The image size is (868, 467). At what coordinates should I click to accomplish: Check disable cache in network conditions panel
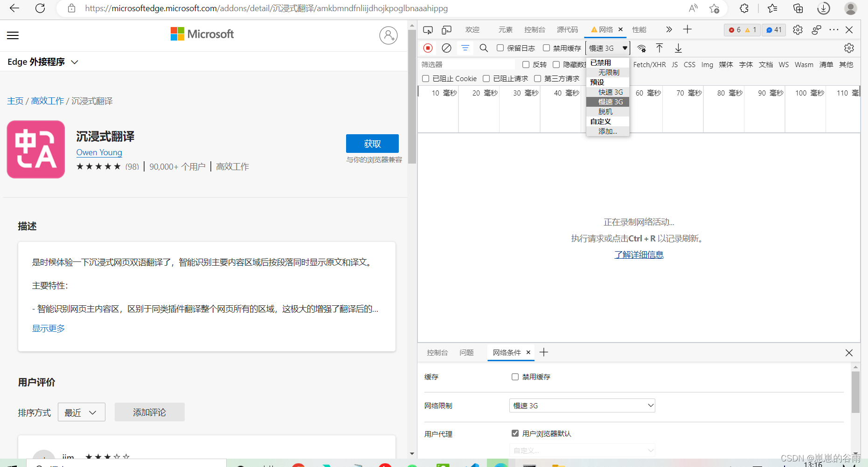(x=515, y=377)
